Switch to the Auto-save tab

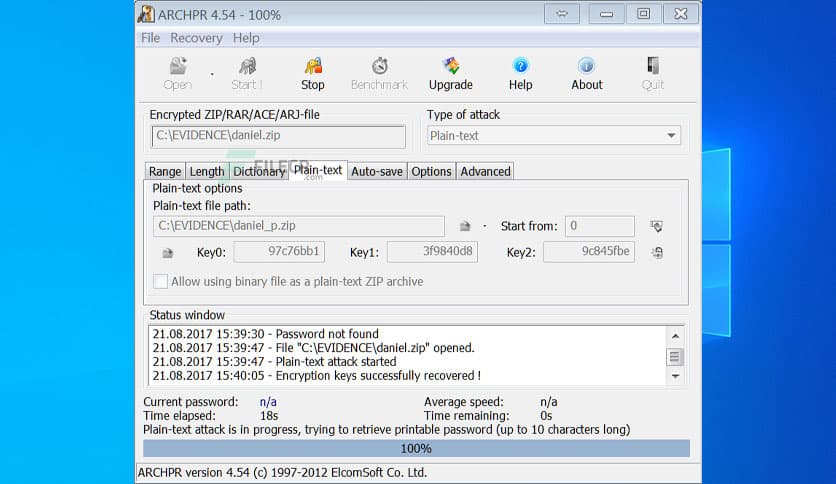(377, 171)
